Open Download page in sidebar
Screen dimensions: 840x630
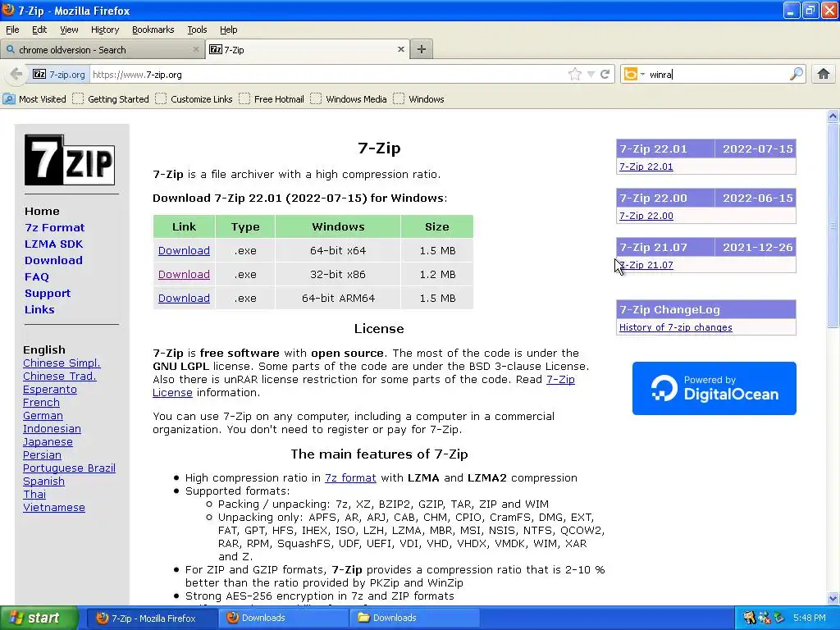coord(53,260)
